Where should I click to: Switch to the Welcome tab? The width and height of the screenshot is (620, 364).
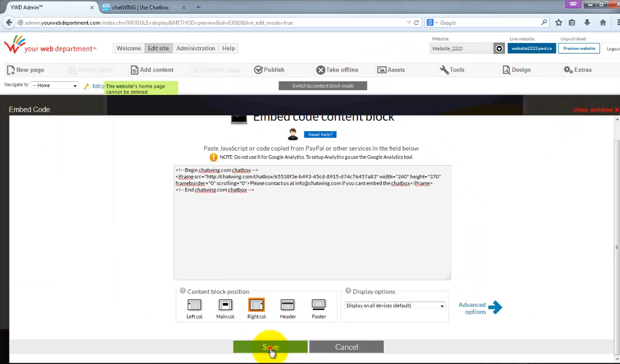pos(129,48)
